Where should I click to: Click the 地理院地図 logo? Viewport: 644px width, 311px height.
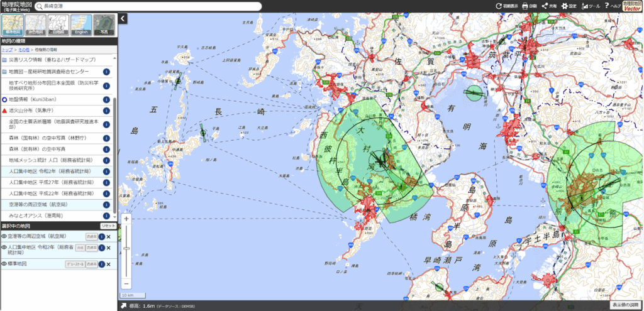point(16,6)
